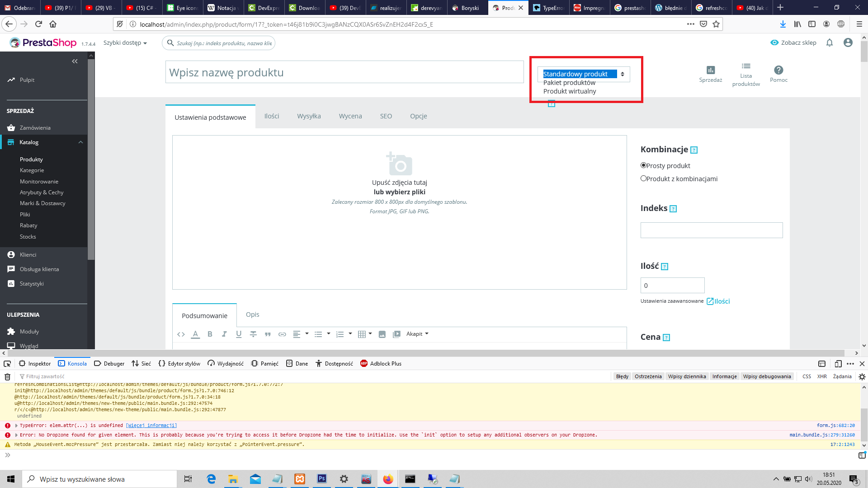Viewport: 868px width, 488px height.
Task: Switch to the Wycena tab
Action: pos(350,116)
